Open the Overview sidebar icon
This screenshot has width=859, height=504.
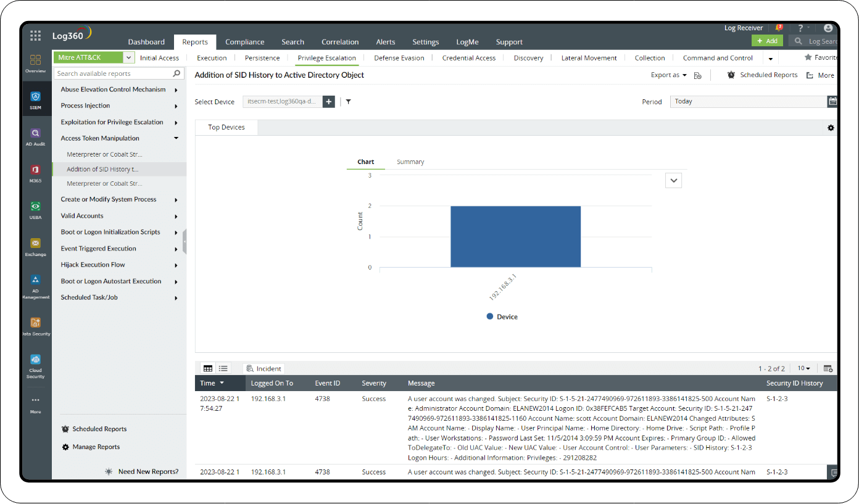tap(36, 64)
